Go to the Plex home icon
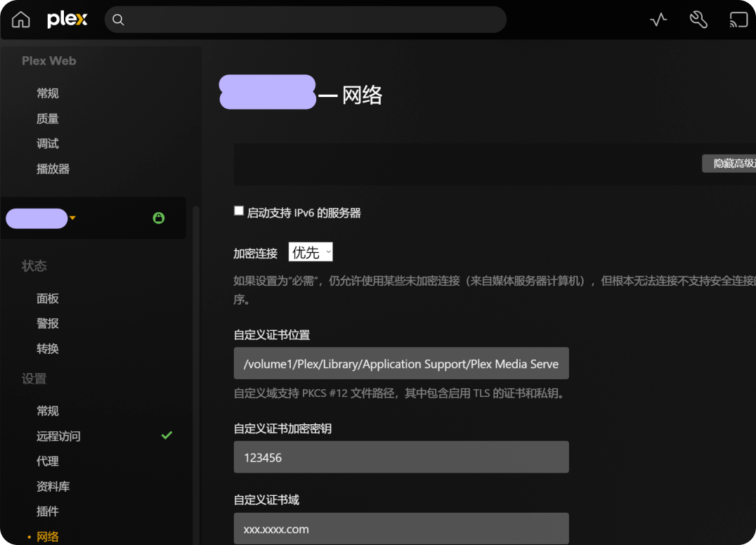Image resolution: width=756 pixels, height=545 pixels. [x=21, y=20]
